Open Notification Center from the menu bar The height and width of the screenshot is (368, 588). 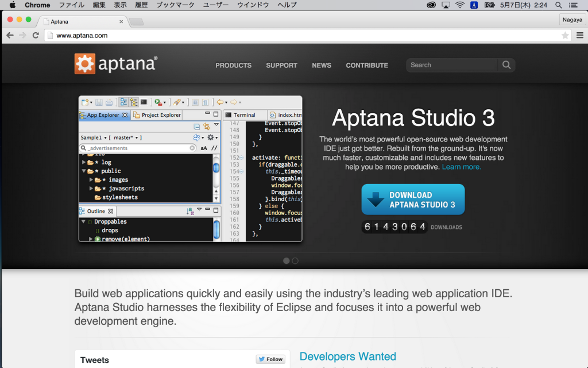(573, 5)
